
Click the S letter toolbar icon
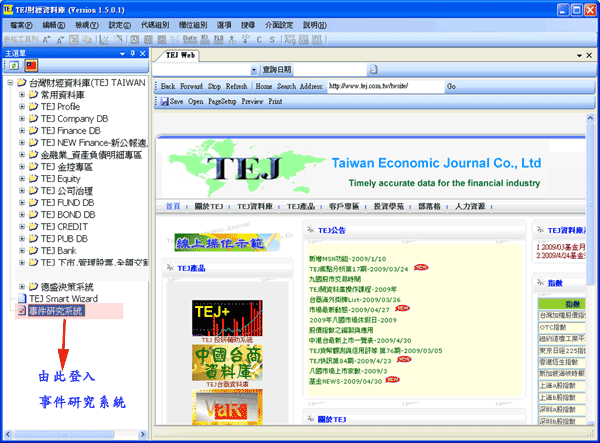(272, 39)
